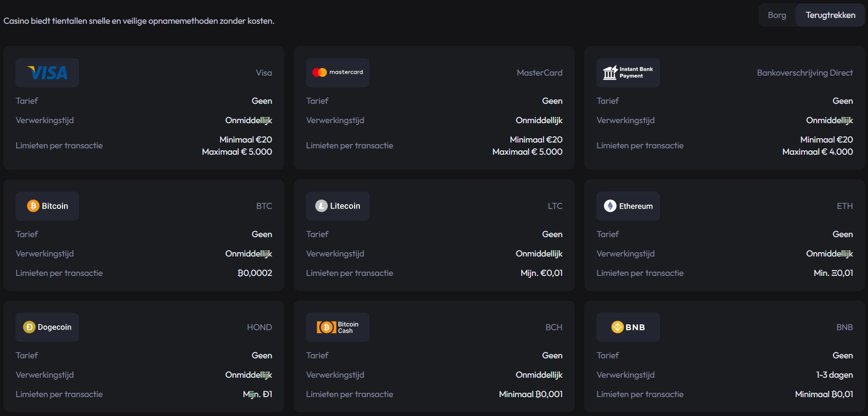Click 'Tarief' label in BNB card
Viewport: 868px width, 416px height.
(608, 355)
